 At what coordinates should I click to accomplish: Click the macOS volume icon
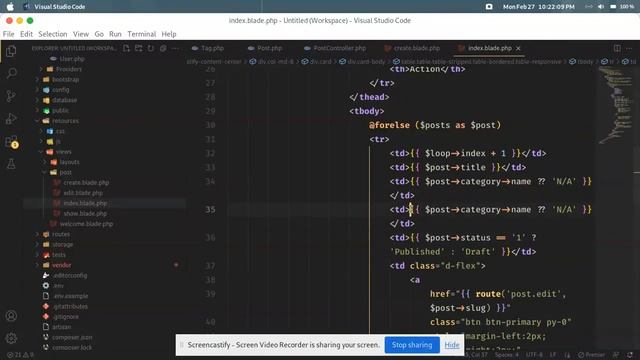click(x=601, y=7)
